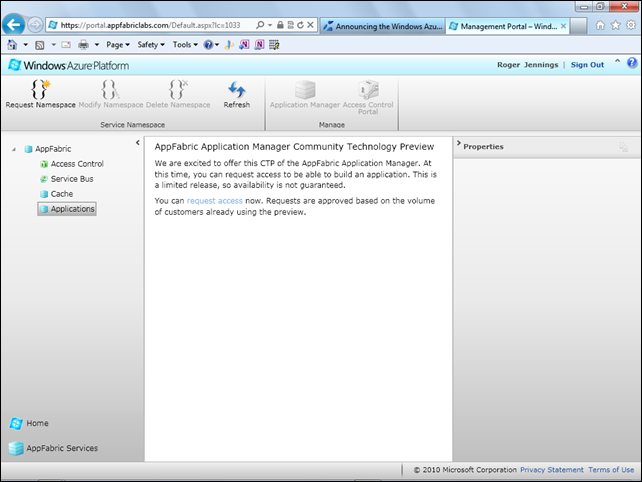
Task: Click the Windows Azure Platform logo
Action: (x=68, y=66)
